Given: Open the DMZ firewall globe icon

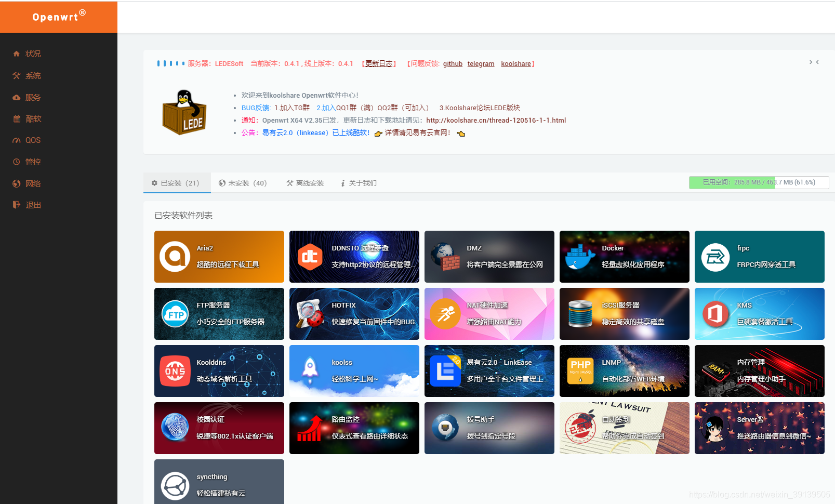Looking at the screenshot, I should pyautogui.click(x=445, y=257).
